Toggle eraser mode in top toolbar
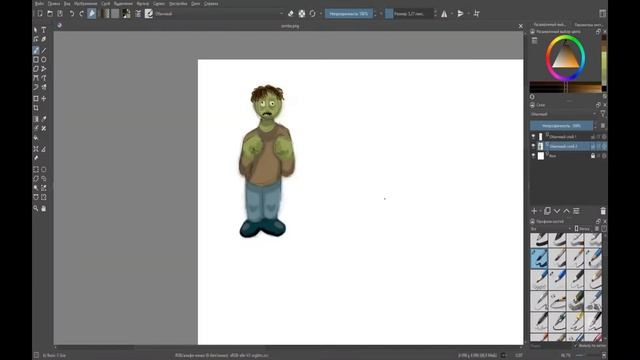This screenshot has width=640, height=360. [291, 13]
